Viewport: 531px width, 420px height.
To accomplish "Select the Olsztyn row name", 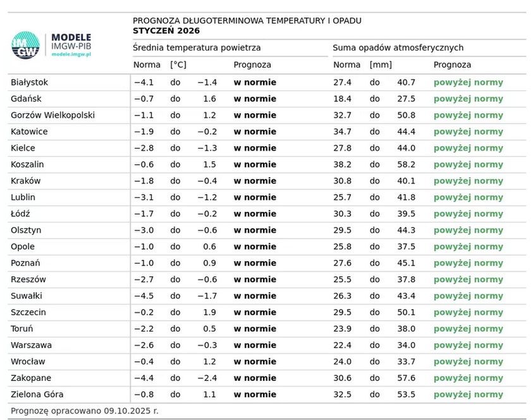I will pyautogui.click(x=26, y=230).
